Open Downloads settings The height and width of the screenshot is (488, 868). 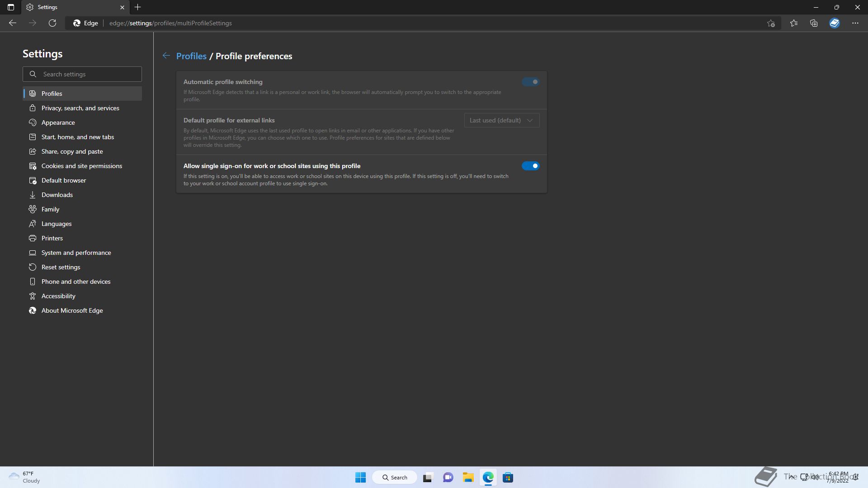click(82, 195)
